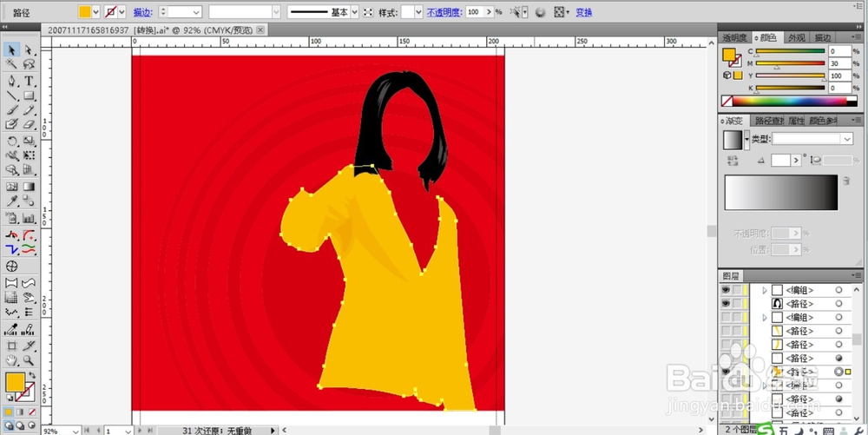868x435 pixels.
Task: Click the swap fill and stroke arrow
Action: 32,376
